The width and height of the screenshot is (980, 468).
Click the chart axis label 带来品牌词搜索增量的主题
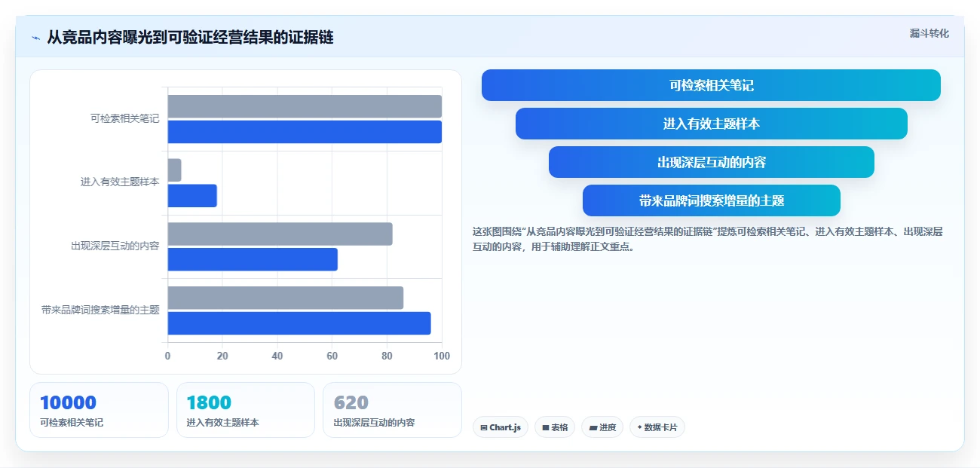pyautogui.click(x=100, y=310)
